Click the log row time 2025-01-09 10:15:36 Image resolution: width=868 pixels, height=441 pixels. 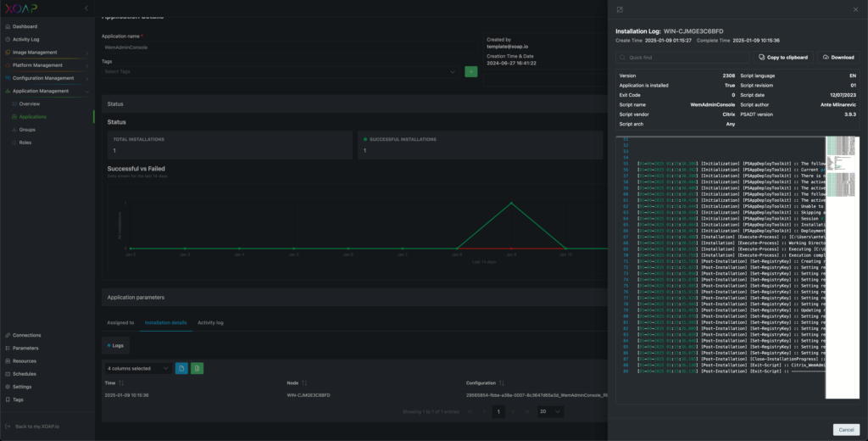pyautogui.click(x=127, y=395)
